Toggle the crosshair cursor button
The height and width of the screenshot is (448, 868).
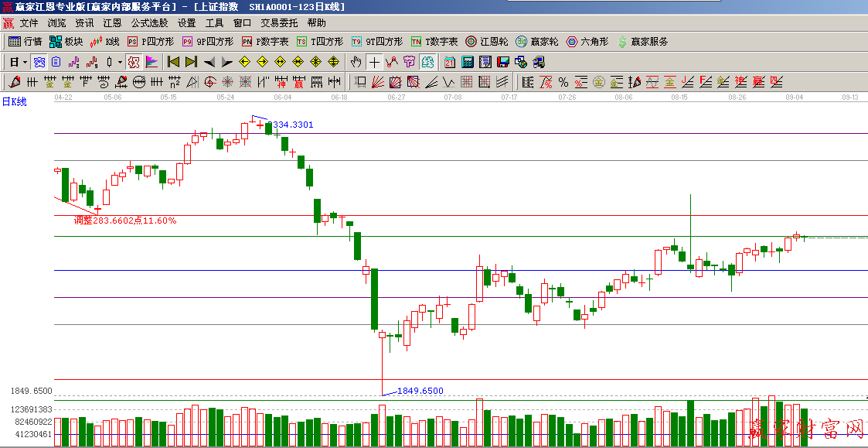coord(374,62)
